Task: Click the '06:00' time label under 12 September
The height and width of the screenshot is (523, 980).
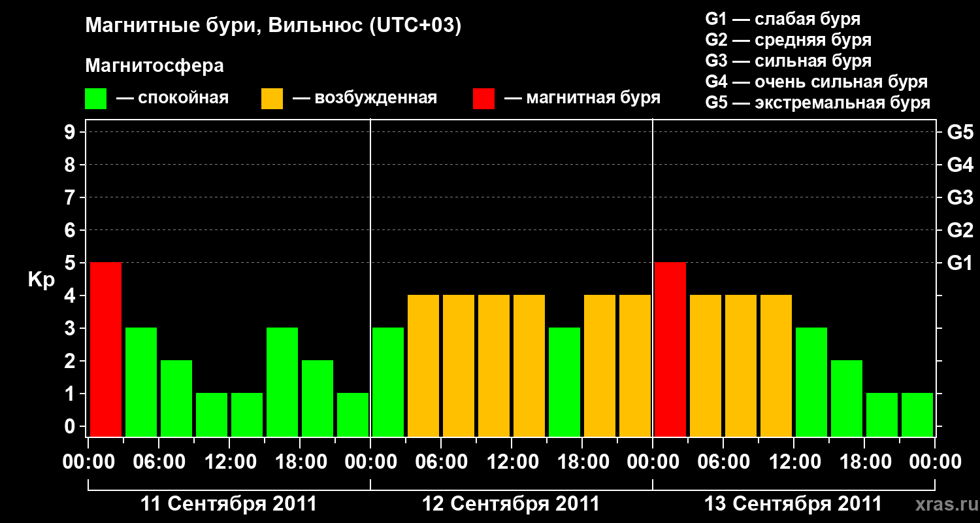Action: [441, 462]
